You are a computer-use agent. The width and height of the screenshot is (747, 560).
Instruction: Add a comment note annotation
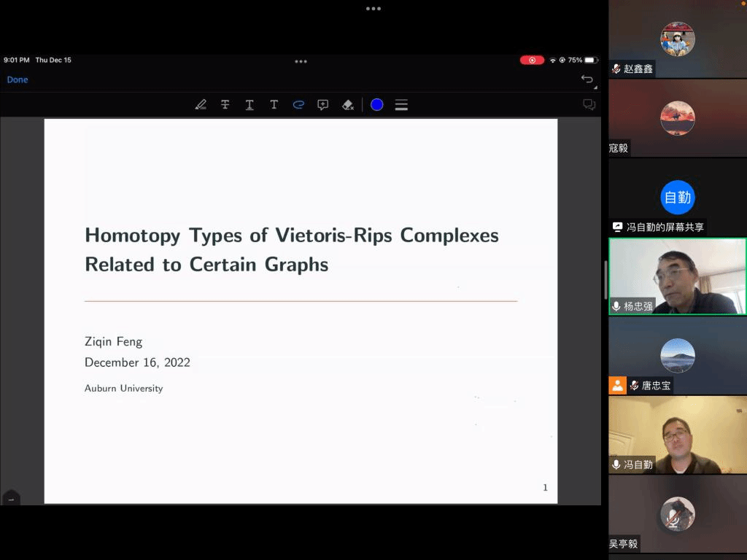click(x=322, y=105)
